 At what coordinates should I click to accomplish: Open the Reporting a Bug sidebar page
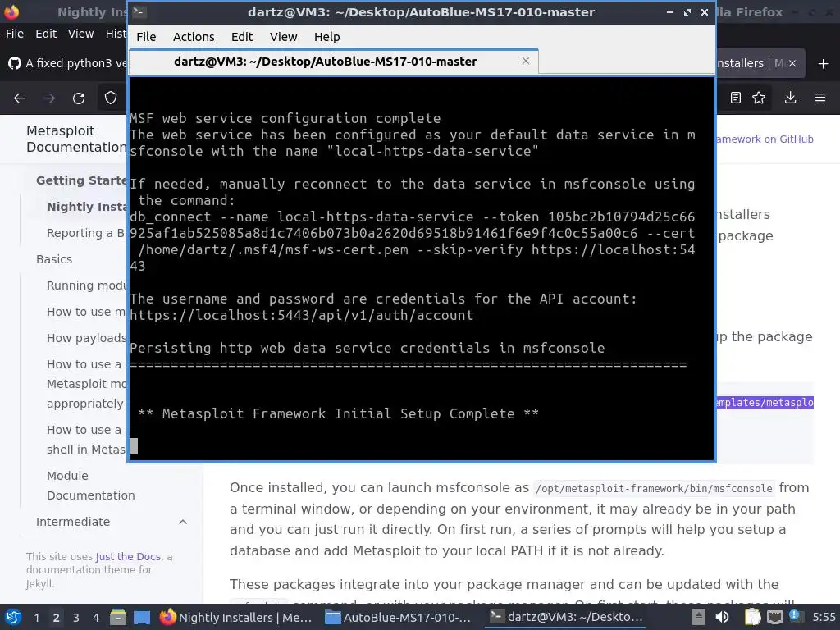pos(87,233)
